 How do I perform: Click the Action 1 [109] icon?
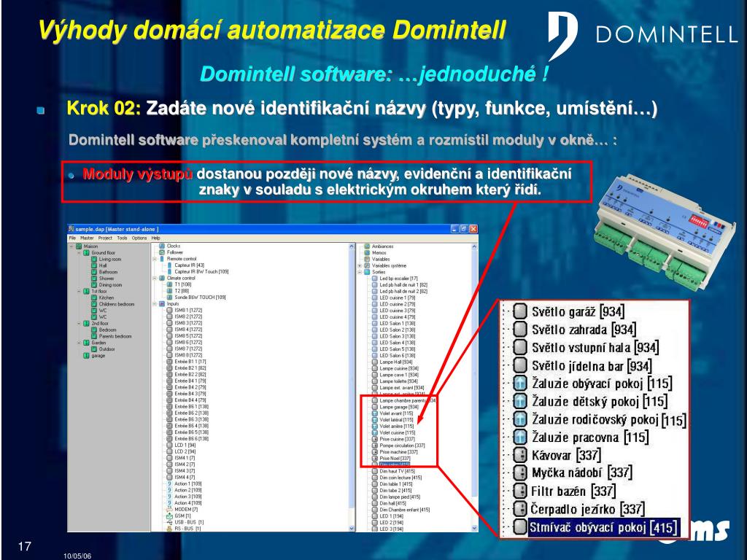169,484
